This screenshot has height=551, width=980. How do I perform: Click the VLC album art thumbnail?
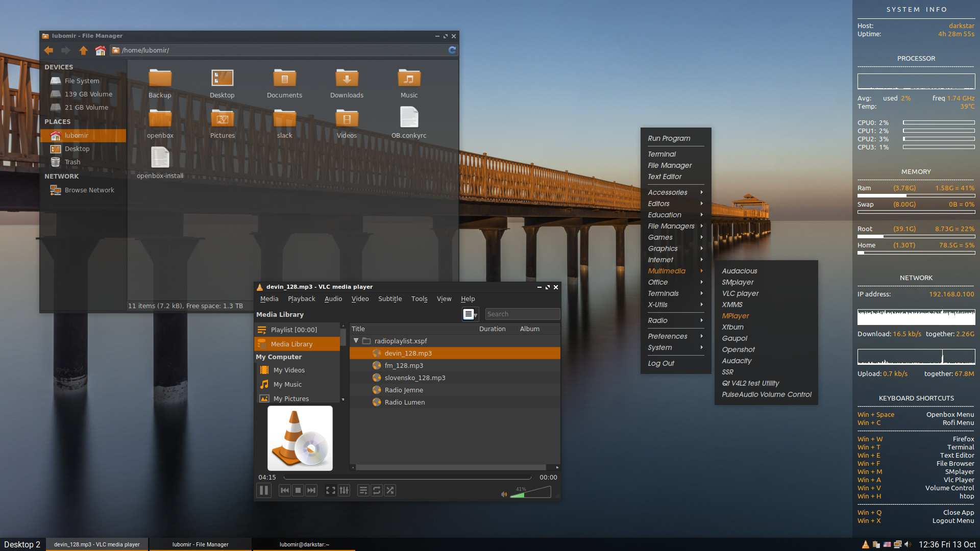pyautogui.click(x=300, y=438)
